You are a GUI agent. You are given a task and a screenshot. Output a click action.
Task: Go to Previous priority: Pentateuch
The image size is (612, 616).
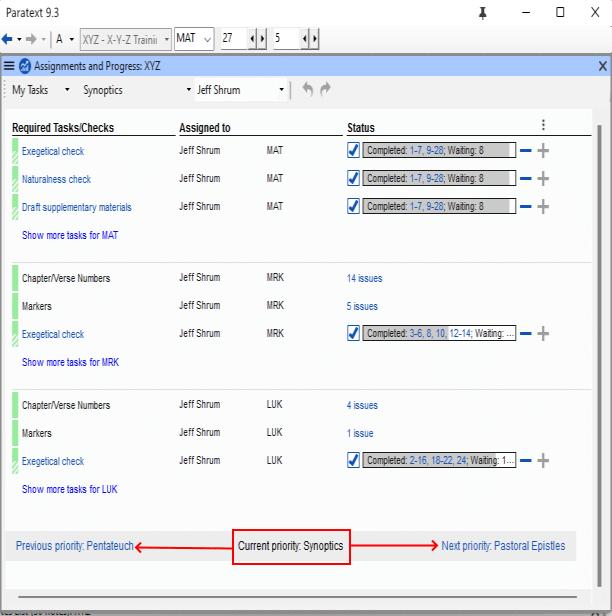point(75,546)
